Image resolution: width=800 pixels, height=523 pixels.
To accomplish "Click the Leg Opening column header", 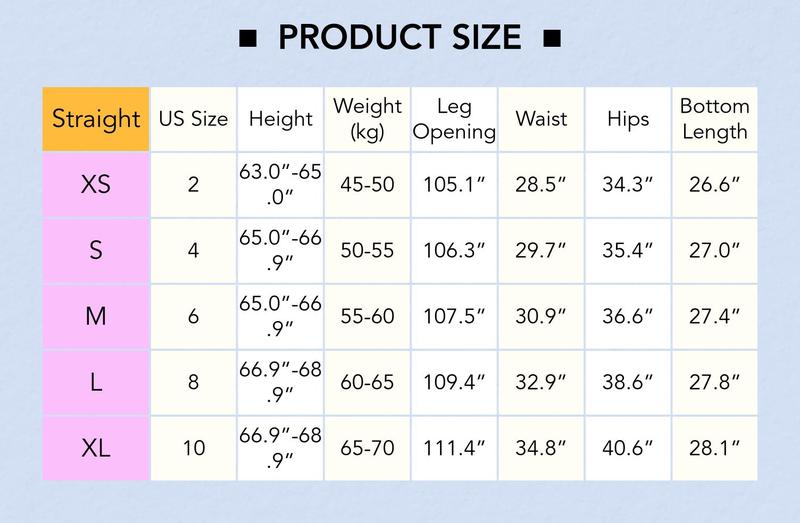I will click(x=454, y=119).
